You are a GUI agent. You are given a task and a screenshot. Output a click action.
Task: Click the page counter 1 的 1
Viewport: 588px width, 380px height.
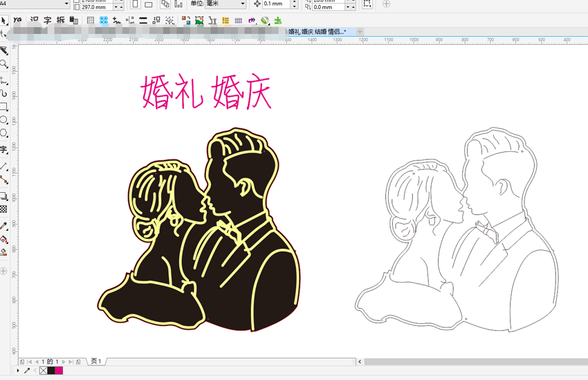tap(50, 361)
